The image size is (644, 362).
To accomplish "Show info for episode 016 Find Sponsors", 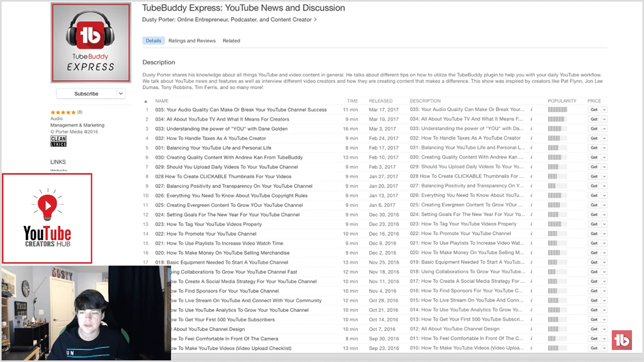I will [x=531, y=291].
